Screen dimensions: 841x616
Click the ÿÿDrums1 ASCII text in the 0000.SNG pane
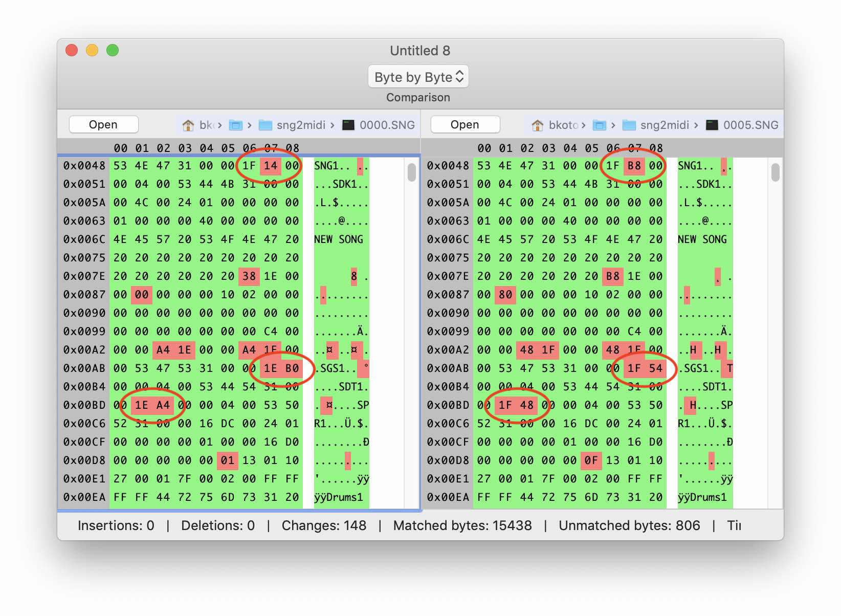(339, 497)
